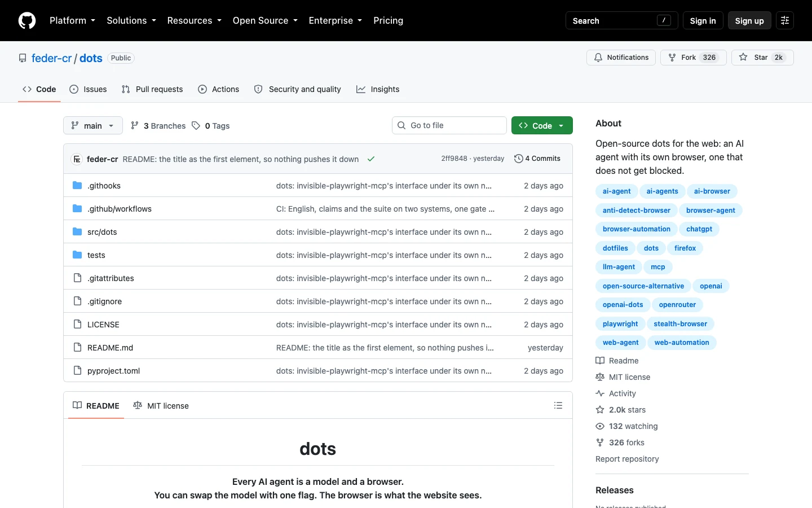Viewport: 812px width, 508px height.
Task: Expand the Platform menu
Action: (72, 20)
